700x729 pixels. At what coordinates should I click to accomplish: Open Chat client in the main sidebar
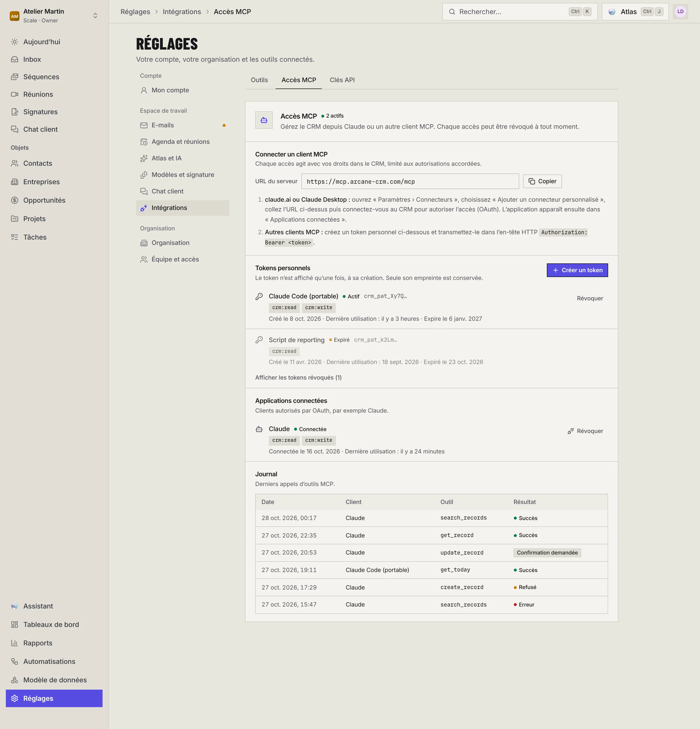tap(54, 129)
